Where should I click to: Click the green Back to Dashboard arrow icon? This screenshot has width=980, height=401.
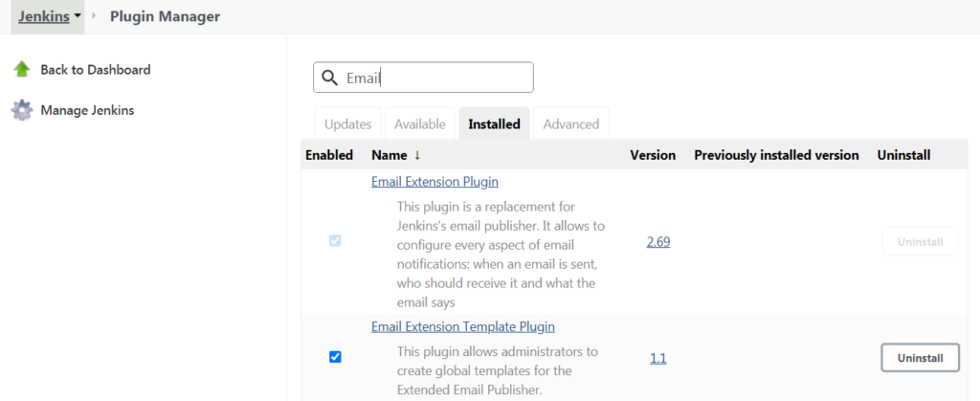22,69
